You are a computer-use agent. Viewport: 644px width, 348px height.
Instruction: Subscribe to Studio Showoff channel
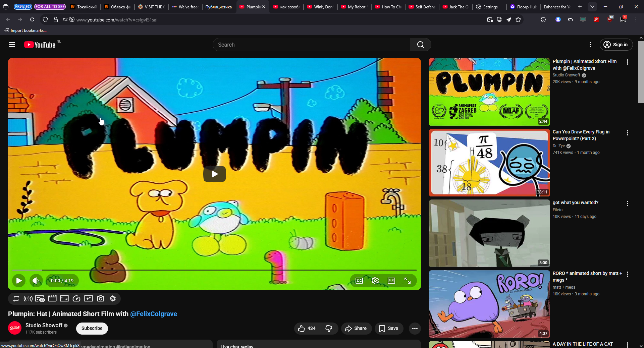click(x=92, y=329)
